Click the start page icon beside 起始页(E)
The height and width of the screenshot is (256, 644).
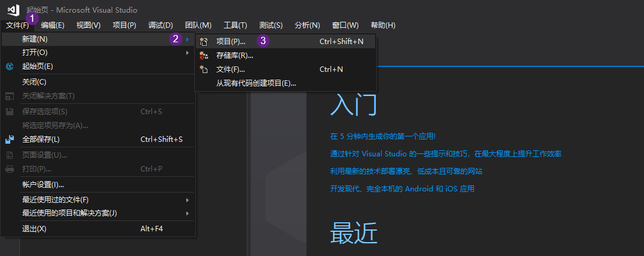(10, 66)
